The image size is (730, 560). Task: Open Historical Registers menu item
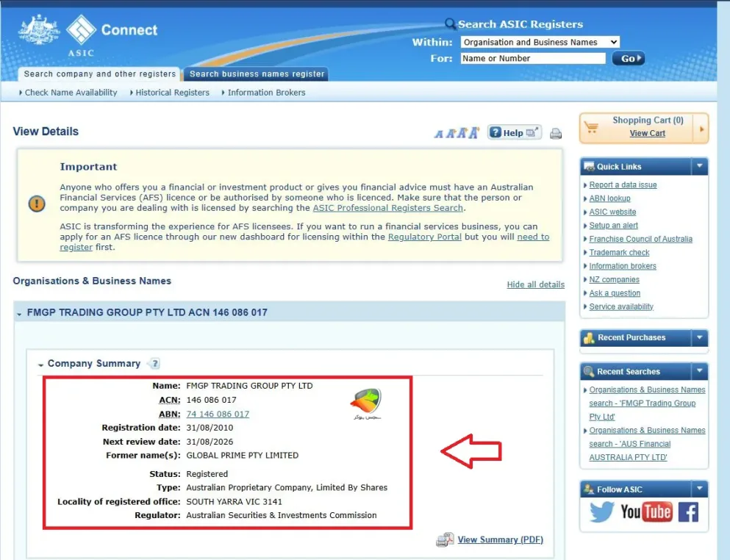(172, 93)
